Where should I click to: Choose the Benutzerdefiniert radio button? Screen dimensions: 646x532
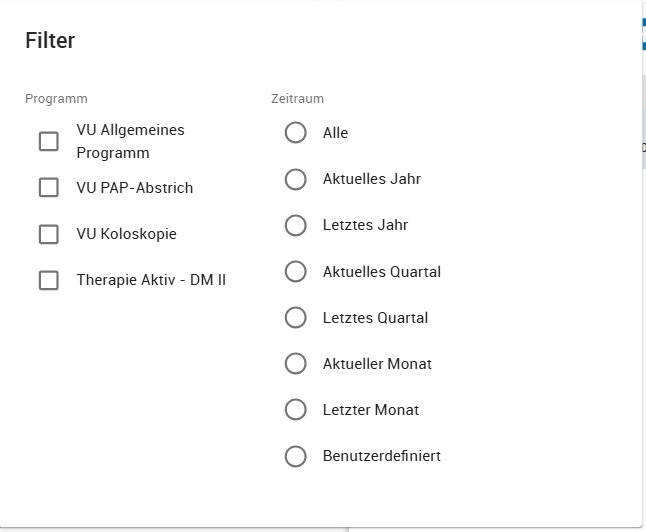[x=295, y=456]
